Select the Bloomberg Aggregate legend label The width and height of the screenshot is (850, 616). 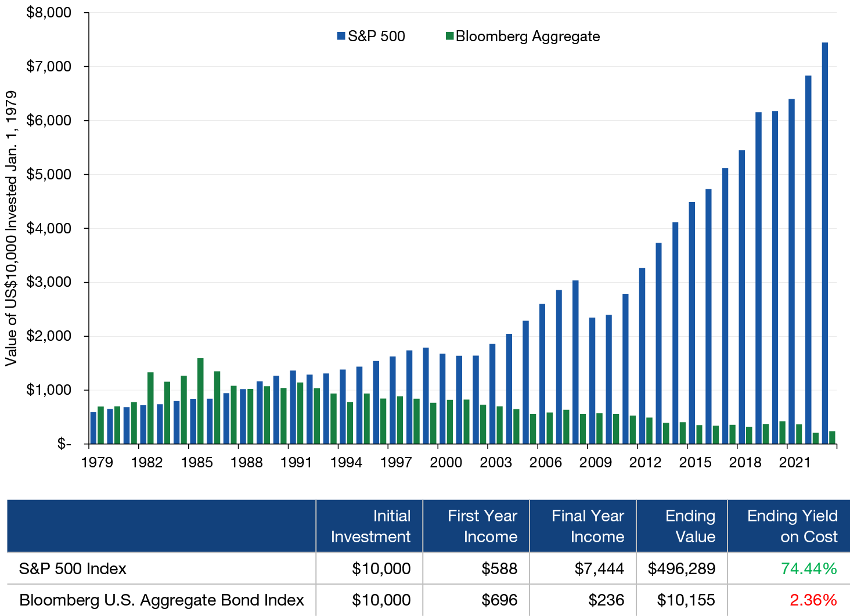pos(527,37)
